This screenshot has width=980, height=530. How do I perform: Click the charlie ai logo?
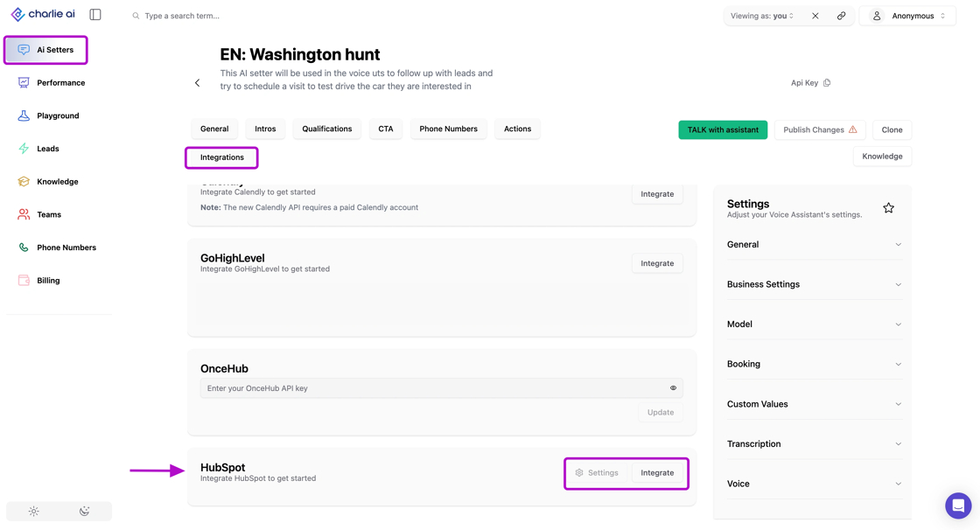coord(43,14)
